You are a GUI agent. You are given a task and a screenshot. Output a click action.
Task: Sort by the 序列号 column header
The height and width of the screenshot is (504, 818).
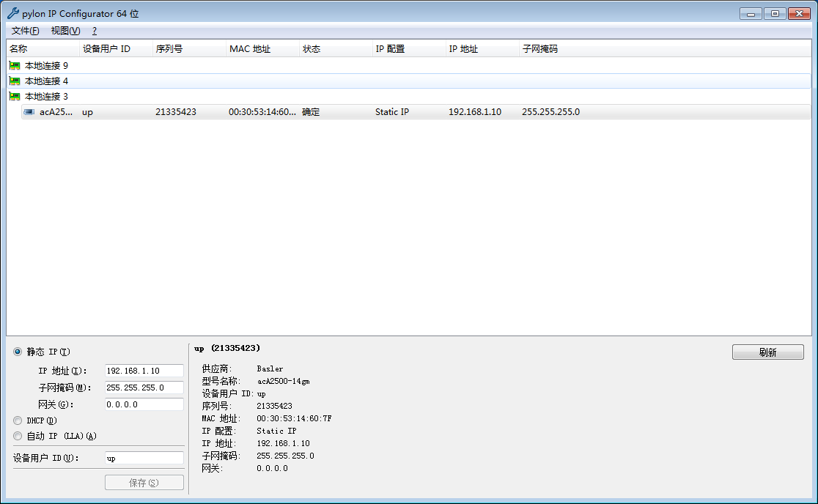[188, 49]
